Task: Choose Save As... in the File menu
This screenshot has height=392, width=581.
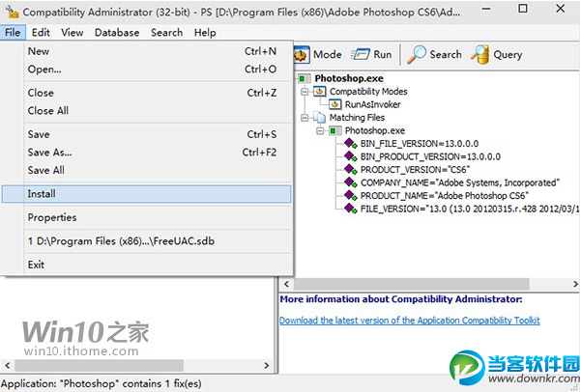Action: click(x=146, y=153)
